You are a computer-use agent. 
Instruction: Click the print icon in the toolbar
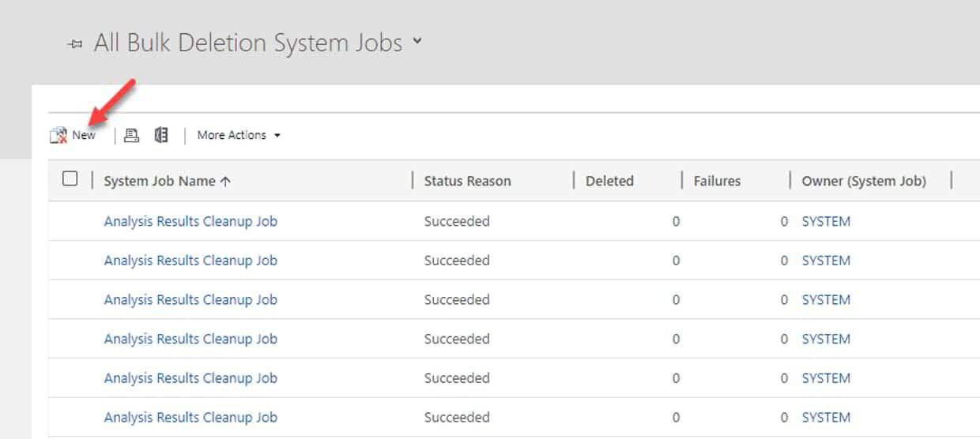click(x=132, y=135)
